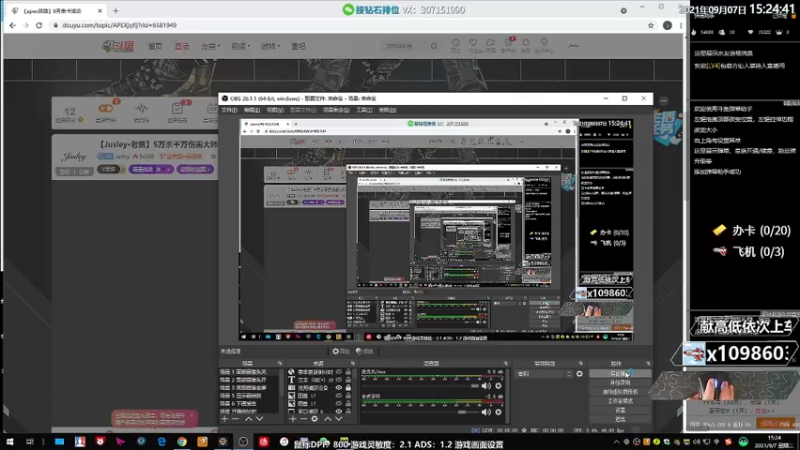This screenshot has height=450, width=800.
Task: Open Chrome three-dot menu
Action: pos(681,25)
